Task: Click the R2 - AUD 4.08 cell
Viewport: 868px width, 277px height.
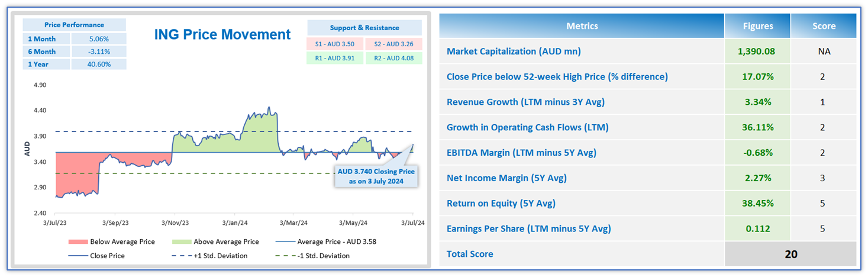Action: click(393, 58)
